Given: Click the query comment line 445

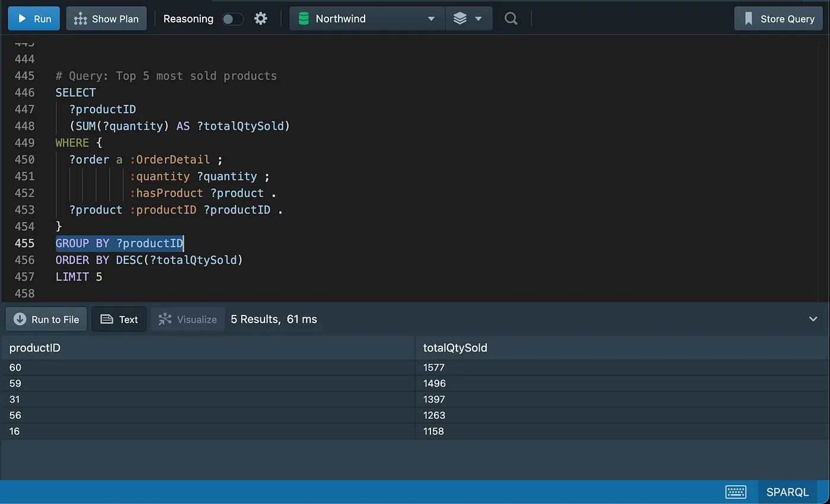Looking at the screenshot, I should click(x=166, y=76).
